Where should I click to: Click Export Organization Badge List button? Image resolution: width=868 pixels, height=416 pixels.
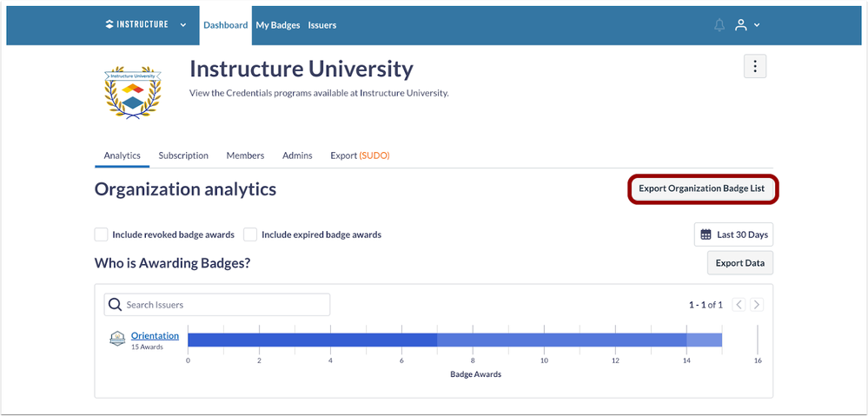702,188
